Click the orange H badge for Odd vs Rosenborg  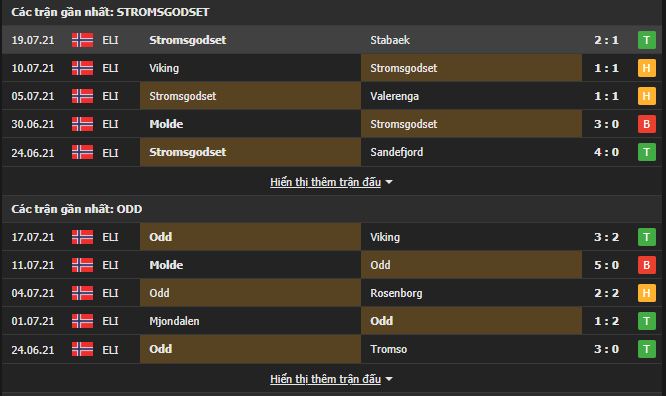(x=646, y=293)
